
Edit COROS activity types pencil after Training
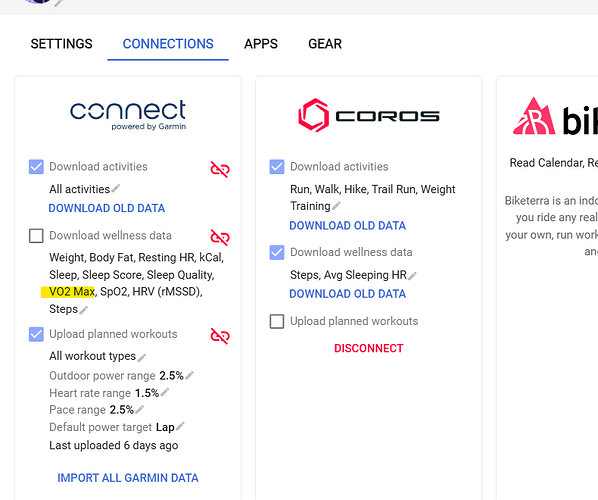pyautogui.click(x=336, y=206)
